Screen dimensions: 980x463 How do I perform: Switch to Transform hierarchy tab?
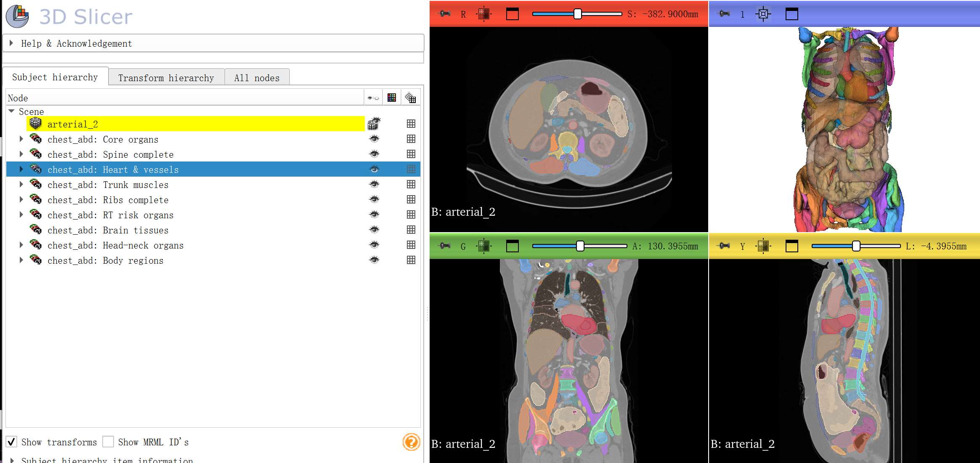tap(166, 78)
